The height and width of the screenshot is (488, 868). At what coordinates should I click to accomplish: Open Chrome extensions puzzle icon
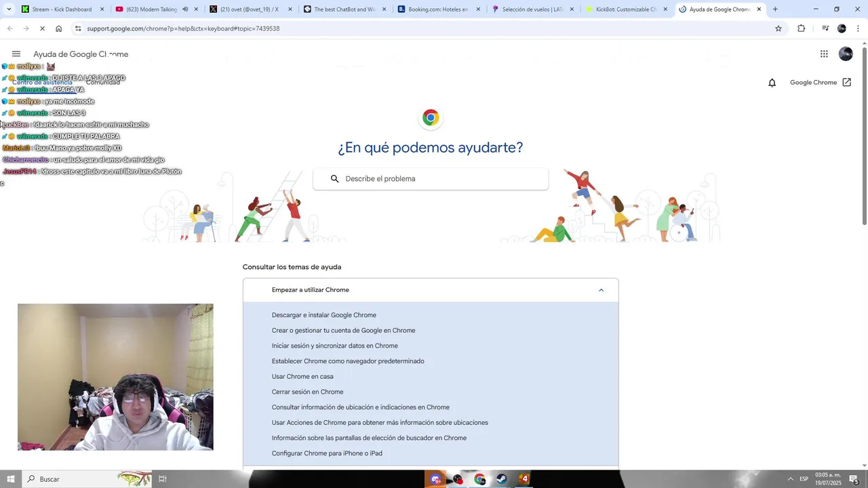tap(802, 28)
